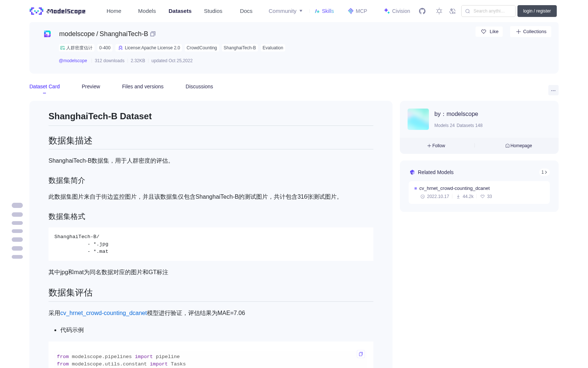Open related model cv_hrnet_crowd-counting_dcanet card
Viewport: 588px width, 368px height.
point(479,192)
